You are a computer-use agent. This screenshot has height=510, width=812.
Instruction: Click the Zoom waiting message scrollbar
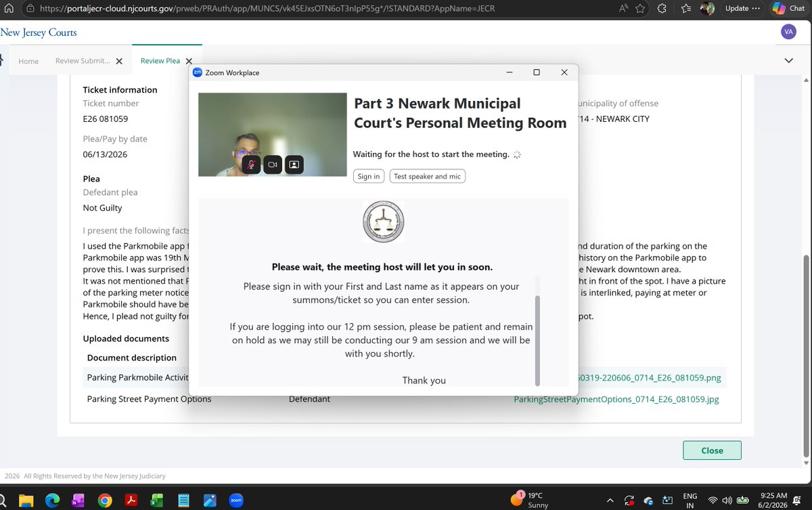538,340
